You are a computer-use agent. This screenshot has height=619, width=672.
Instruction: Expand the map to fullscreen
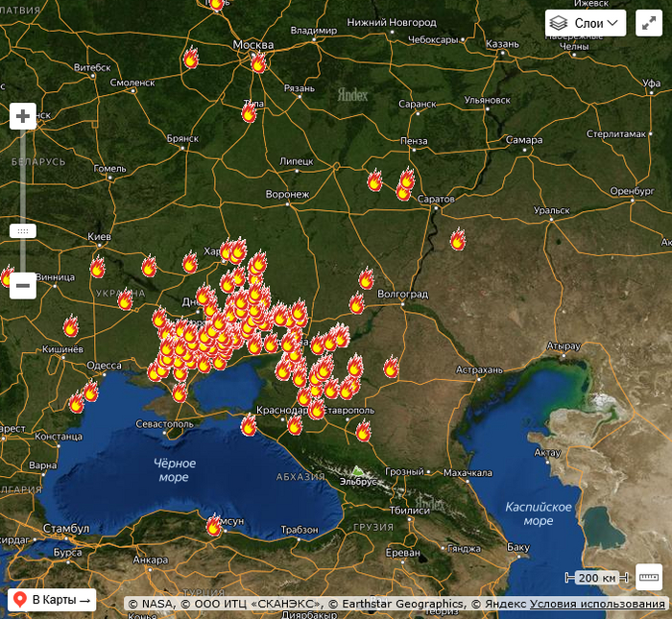coord(649,23)
